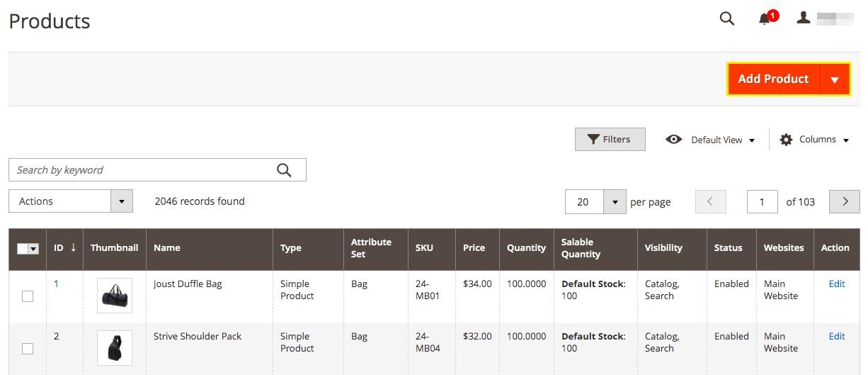Click the search icon in the keyword field

click(284, 170)
